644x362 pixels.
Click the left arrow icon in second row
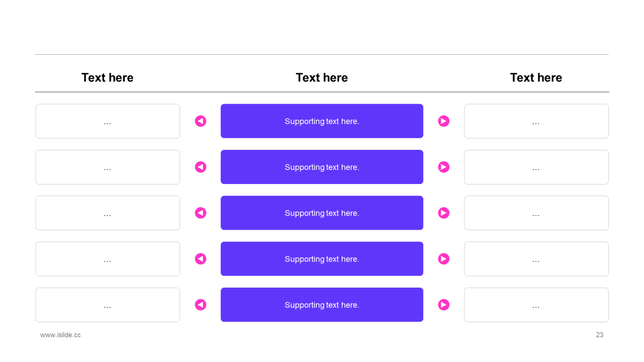201,167
